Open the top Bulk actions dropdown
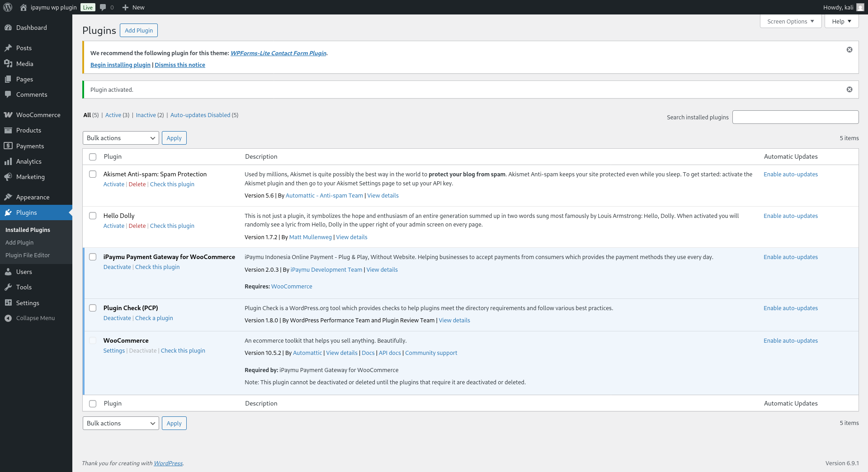 (121, 138)
